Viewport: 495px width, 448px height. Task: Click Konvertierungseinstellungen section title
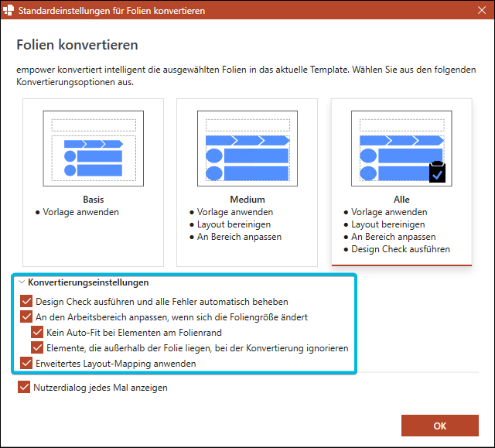[88, 282]
